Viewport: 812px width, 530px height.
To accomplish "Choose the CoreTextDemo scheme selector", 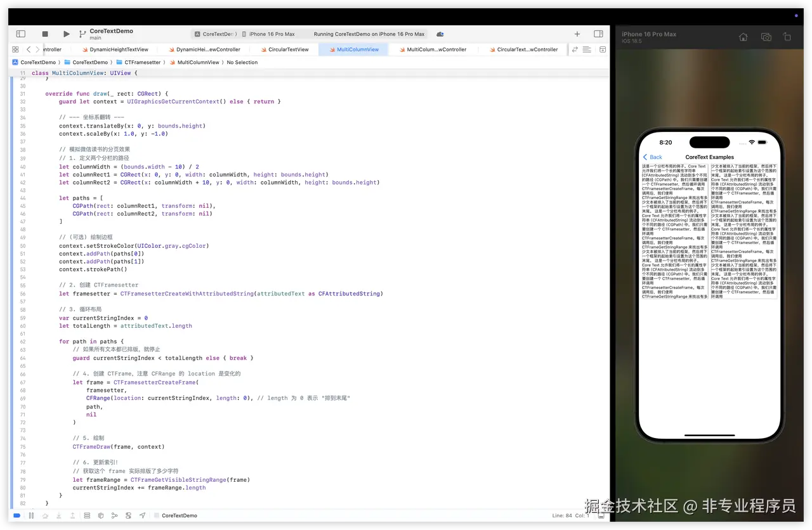I will click(x=214, y=34).
